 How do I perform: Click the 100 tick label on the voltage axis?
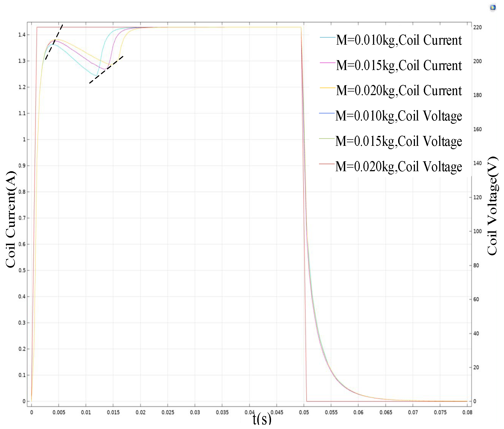pyautogui.click(x=478, y=231)
